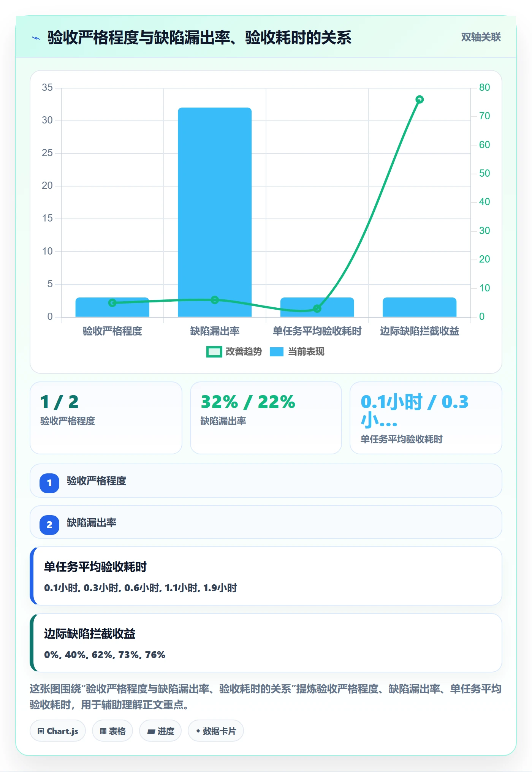Click the 边际缺陷拦截收益 blue bar
Viewport: 532px width, 772px height.
click(x=420, y=307)
